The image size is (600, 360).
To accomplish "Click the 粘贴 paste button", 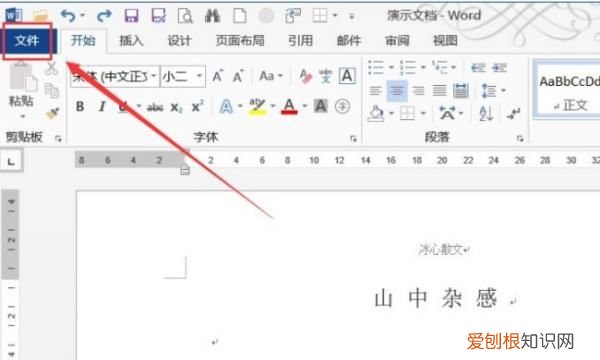I will pos(21,91).
